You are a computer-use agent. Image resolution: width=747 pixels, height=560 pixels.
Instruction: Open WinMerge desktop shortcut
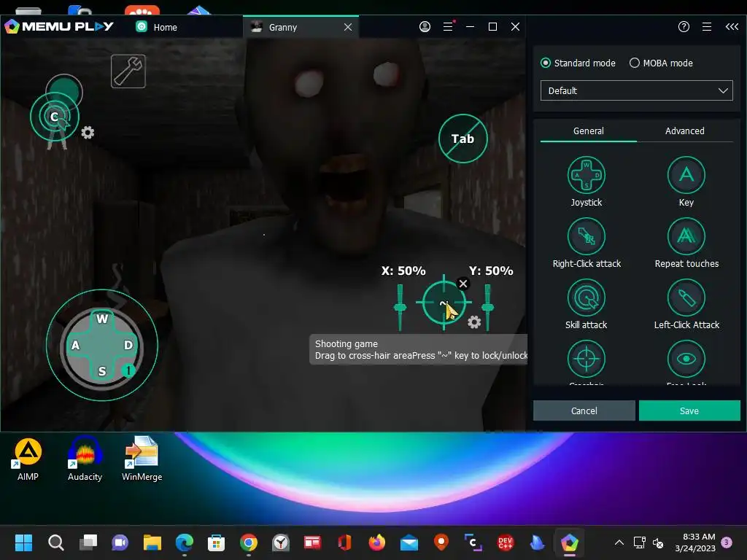click(x=142, y=459)
